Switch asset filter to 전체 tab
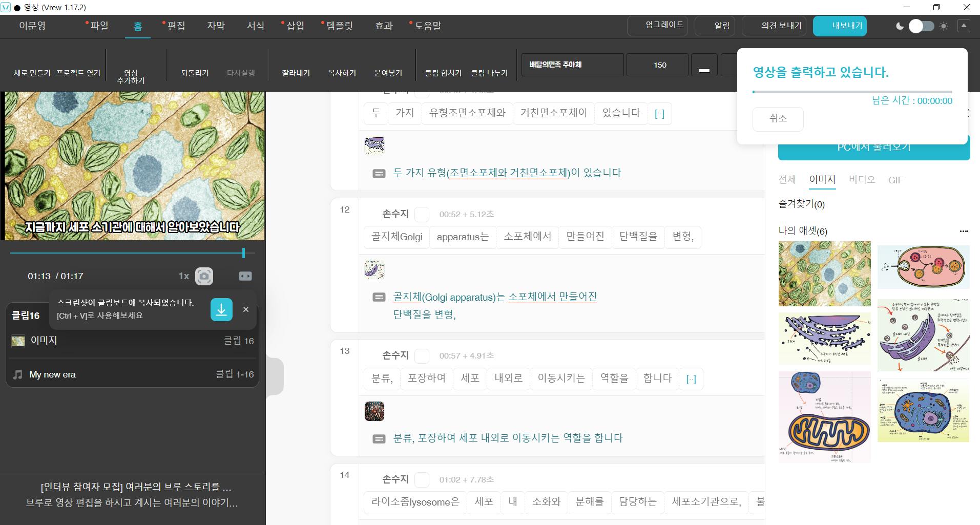Screen dimensions: 980x525 coord(787,180)
